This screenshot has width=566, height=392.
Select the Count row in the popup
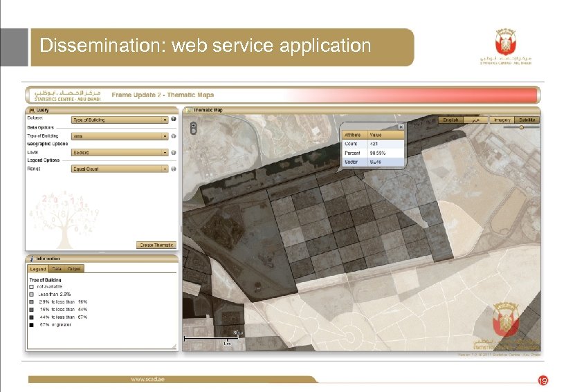[x=373, y=144]
